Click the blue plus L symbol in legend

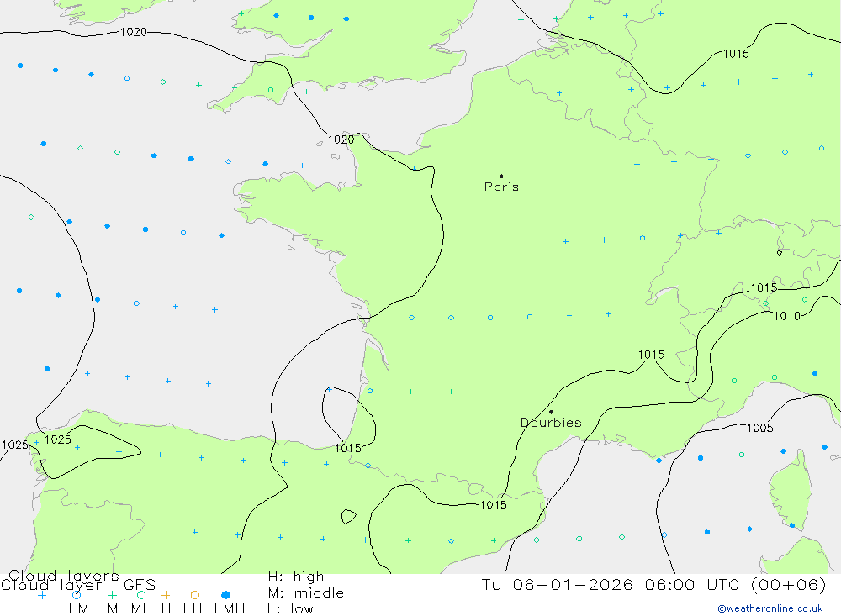tap(42, 595)
